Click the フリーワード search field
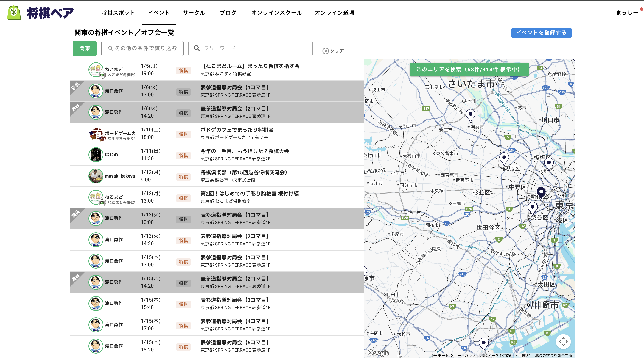Viewport: 644px width, 358px height. click(250, 48)
